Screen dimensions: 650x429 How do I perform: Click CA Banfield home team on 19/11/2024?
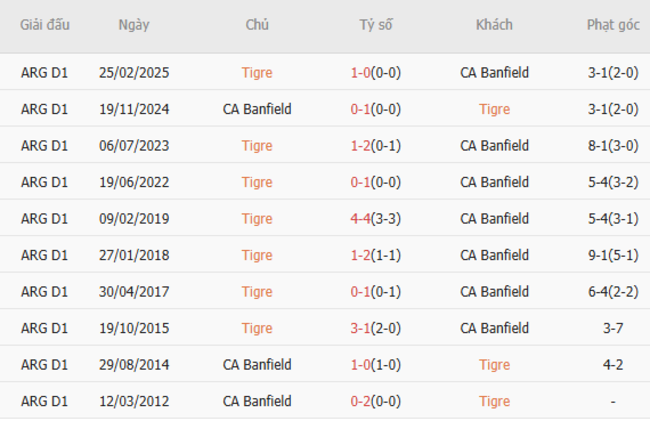pos(257,109)
